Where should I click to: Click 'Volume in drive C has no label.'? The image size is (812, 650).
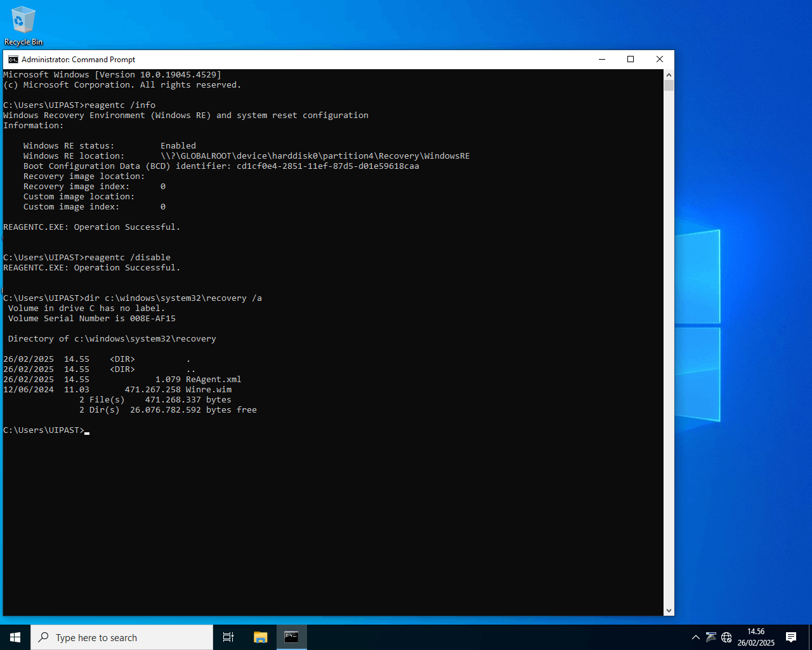click(x=87, y=308)
